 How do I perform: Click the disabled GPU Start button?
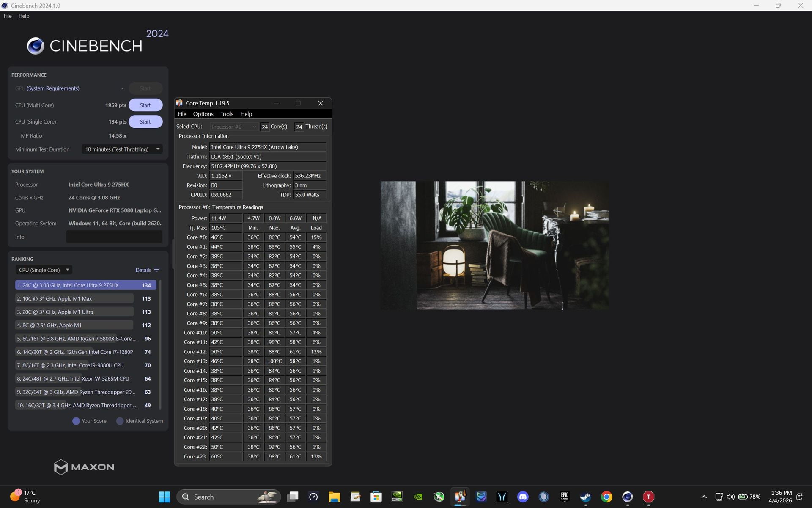[145, 88]
